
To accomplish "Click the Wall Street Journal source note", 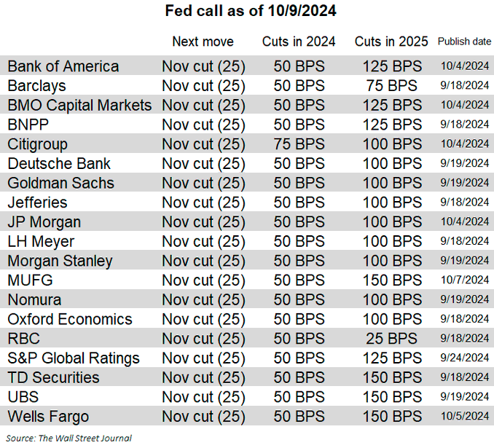I will click(71, 438).
